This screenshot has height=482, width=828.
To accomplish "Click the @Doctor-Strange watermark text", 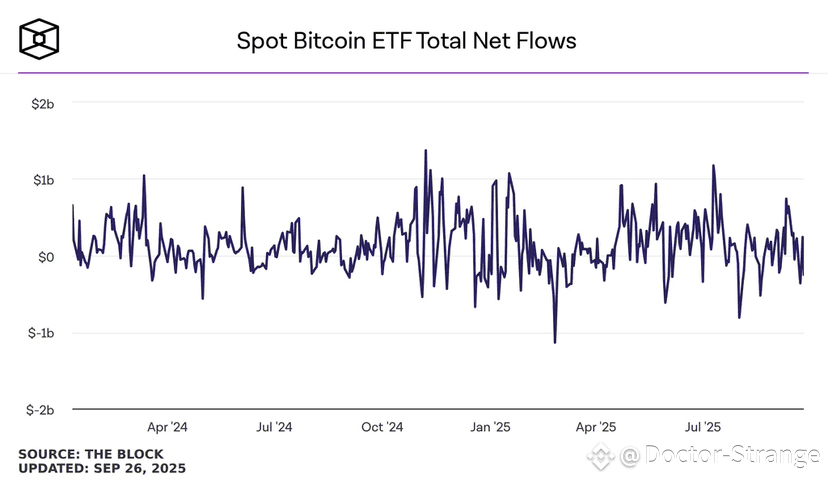I will tap(720, 455).
